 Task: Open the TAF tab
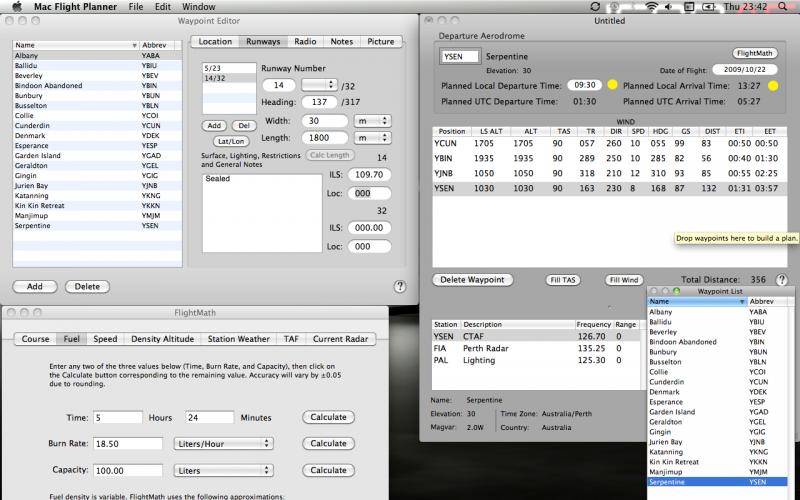tap(291, 339)
